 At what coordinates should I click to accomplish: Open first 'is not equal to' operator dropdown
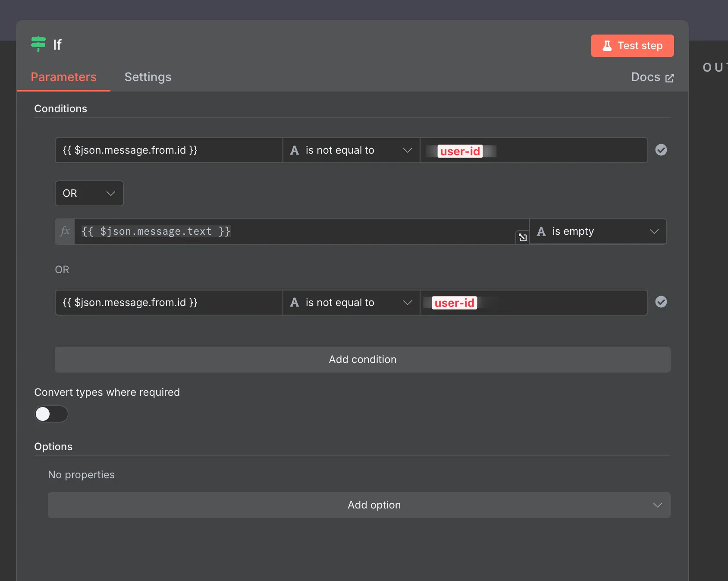[351, 150]
